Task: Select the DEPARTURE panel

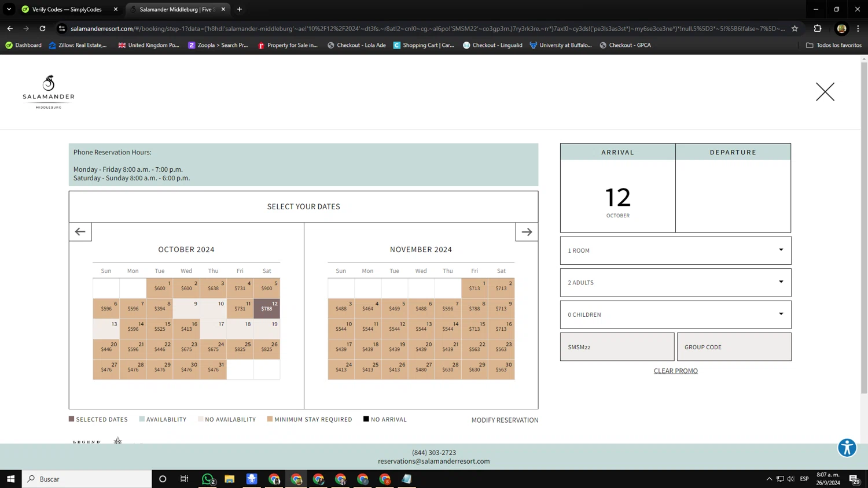Action: click(x=733, y=188)
